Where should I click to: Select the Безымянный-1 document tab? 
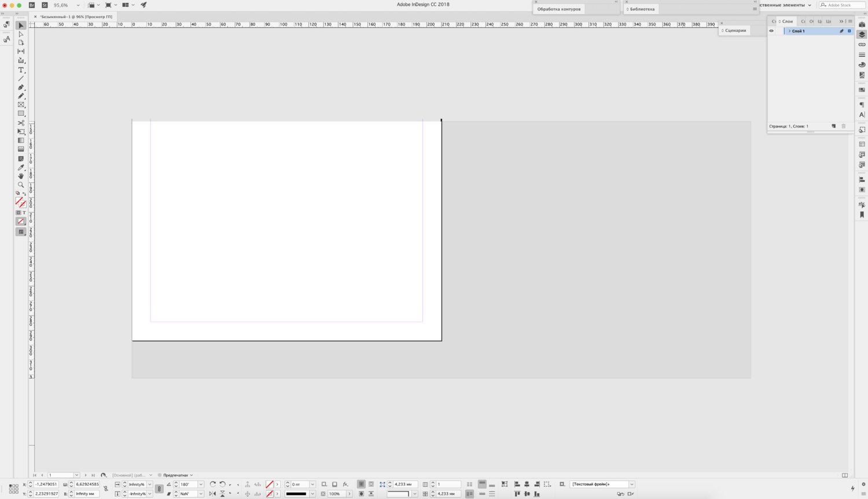click(76, 17)
